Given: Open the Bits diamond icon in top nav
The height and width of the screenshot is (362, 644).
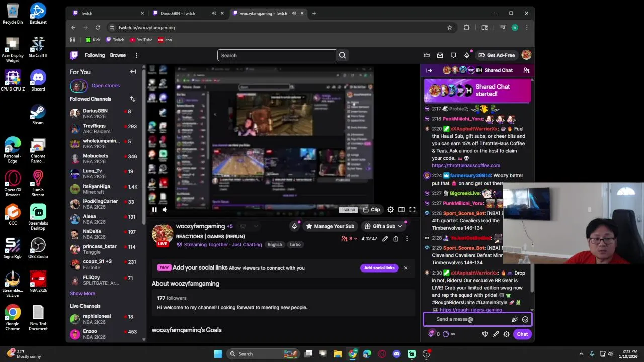Looking at the screenshot, I should point(467,55).
